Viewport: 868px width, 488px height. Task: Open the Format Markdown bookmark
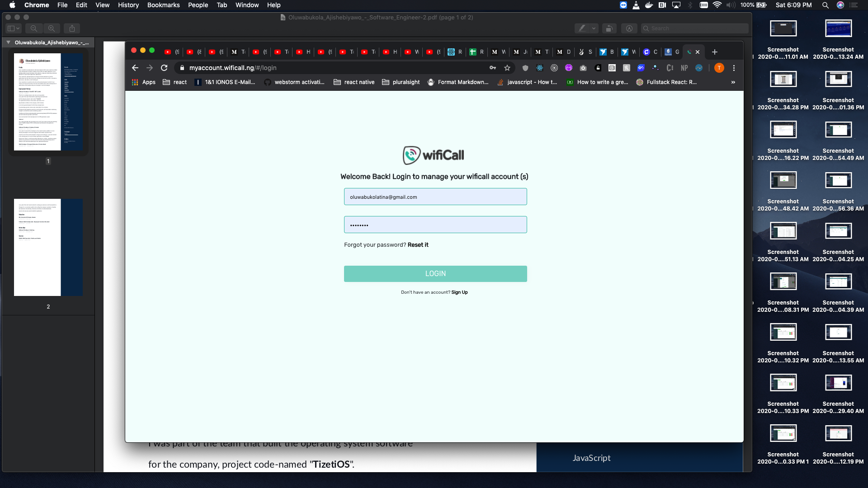pyautogui.click(x=458, y=82)
